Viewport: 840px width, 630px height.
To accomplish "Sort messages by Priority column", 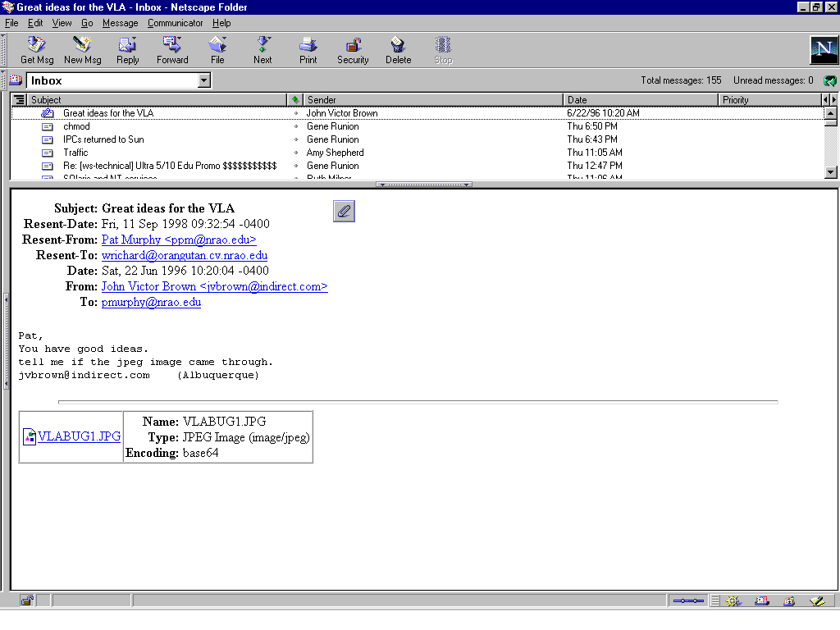I will pyautogui.click(x=769, y=99).
